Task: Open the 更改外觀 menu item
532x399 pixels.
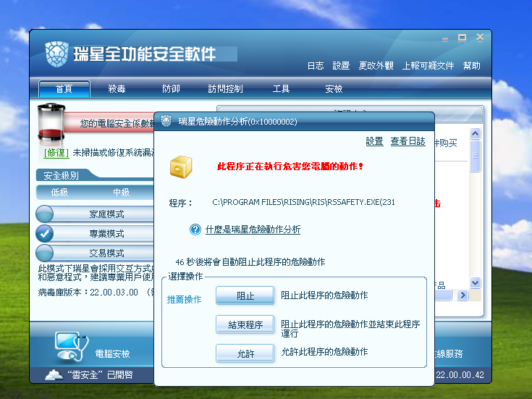Action: pyautogui.click(x=376, y=66)
